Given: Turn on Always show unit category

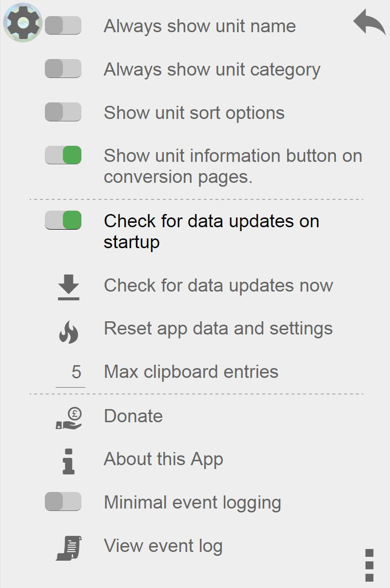Looking at the screenshot, I should pyautogui.click(x=63, y=69).
